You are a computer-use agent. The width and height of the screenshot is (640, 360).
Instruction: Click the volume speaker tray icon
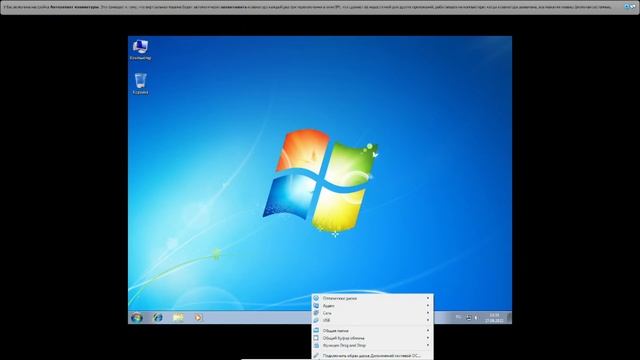[x=476, y=318]
